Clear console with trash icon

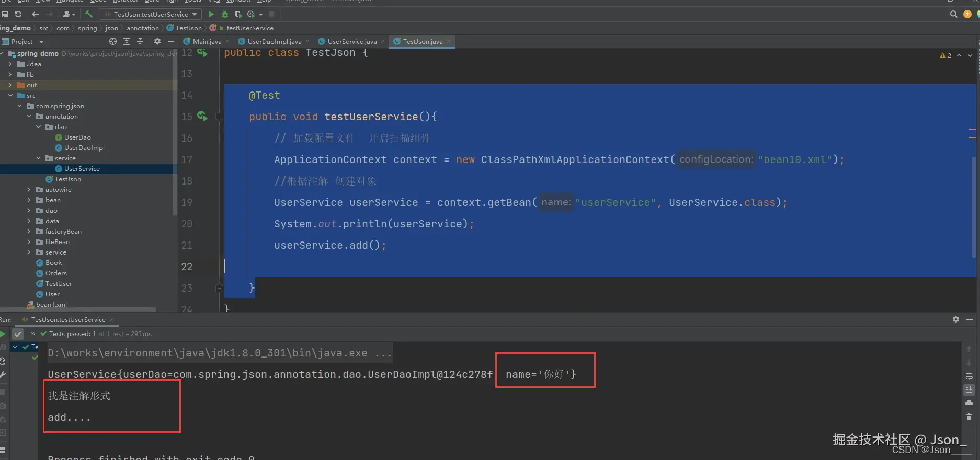(x=969, y=417)
